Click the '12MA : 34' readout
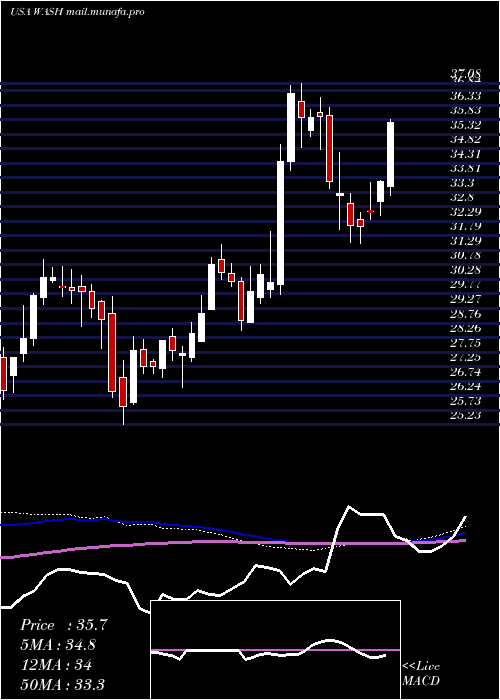 (x=56, y=665)
